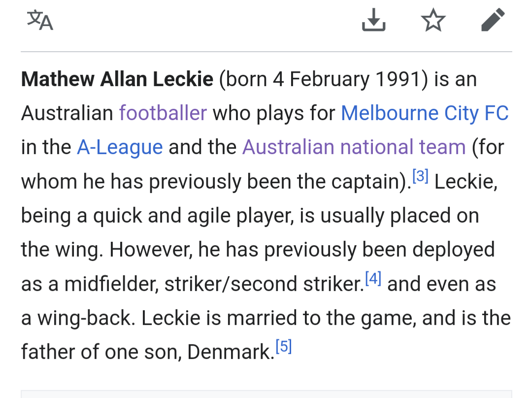This screenshot has width=532, height=398.
Task: Click the bold name Mathew Allan Leckie
Action: click(117, 79)
